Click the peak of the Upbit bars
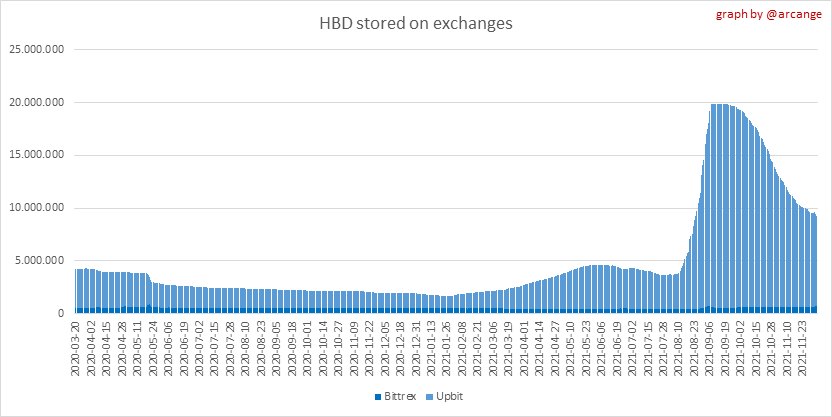The image size is (832, 417). [x=718, y=110]
